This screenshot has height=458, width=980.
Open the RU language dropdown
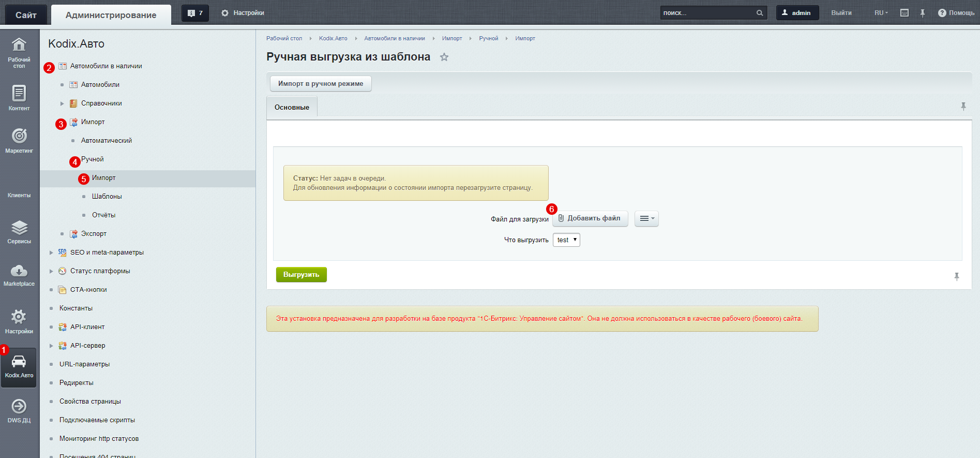(881, 13)
